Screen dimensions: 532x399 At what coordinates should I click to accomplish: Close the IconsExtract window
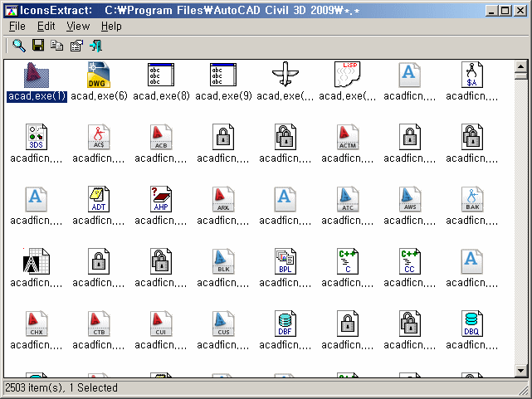pos(520,11)
